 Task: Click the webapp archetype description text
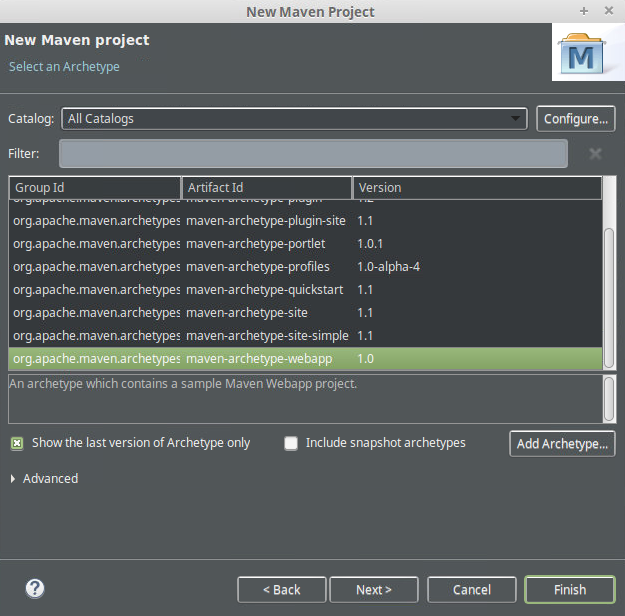click(x=183, y=384)
